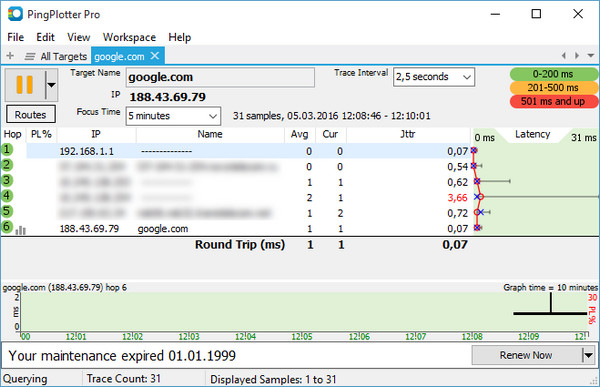Viewport: 600px width, 387px height.
Task: Open the arrow beside the pause button
Action: pyautogui.click(x=51, y=85)
